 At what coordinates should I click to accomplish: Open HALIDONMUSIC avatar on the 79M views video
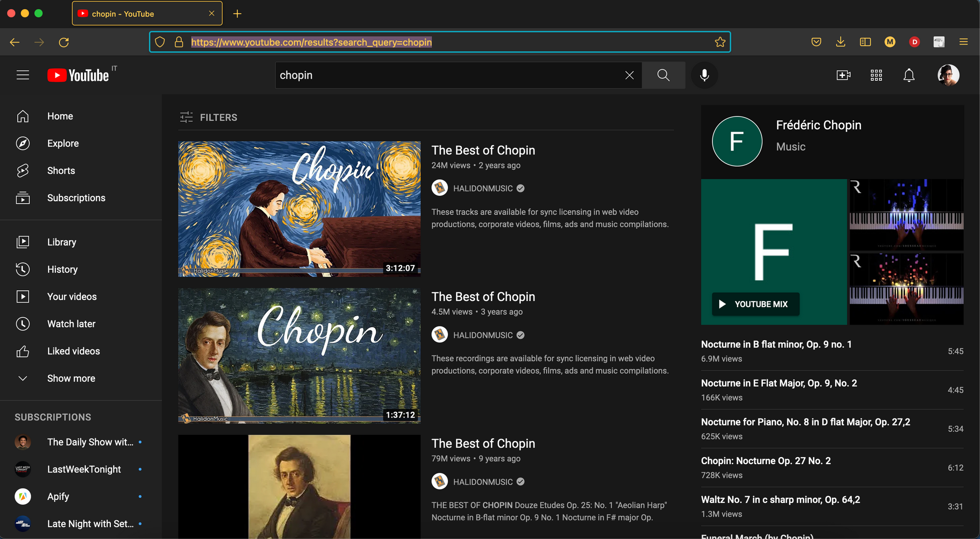440,482
